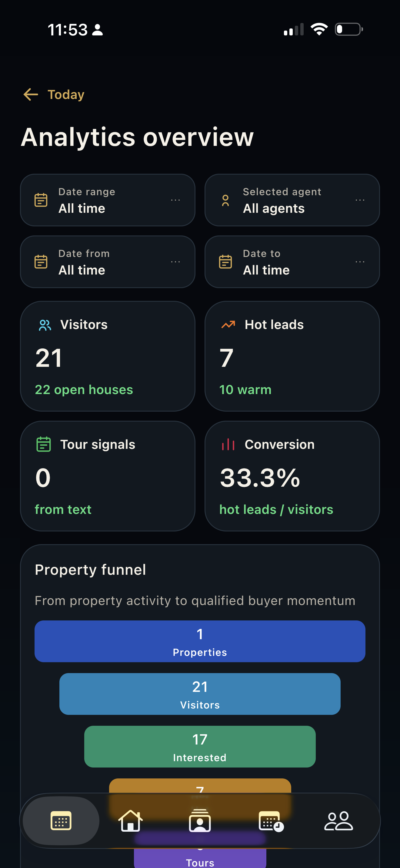
Task: Open the people tab icon
Action: [338, 820]
